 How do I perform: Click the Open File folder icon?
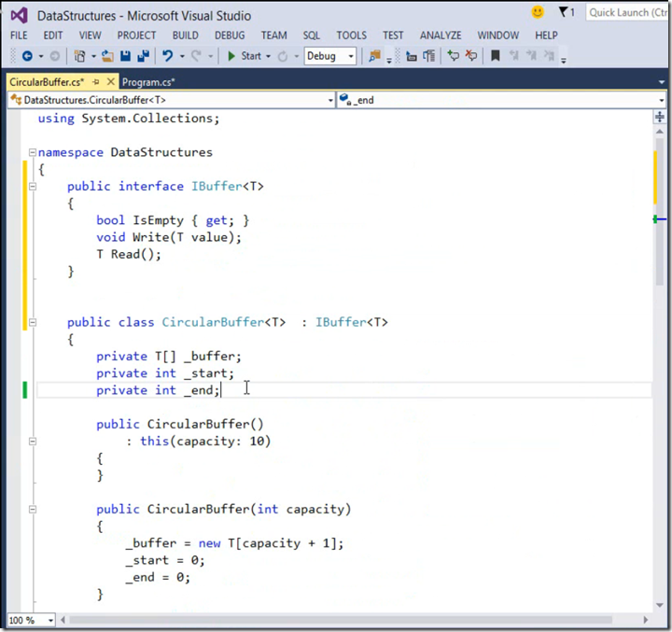(x=107, y=56)
